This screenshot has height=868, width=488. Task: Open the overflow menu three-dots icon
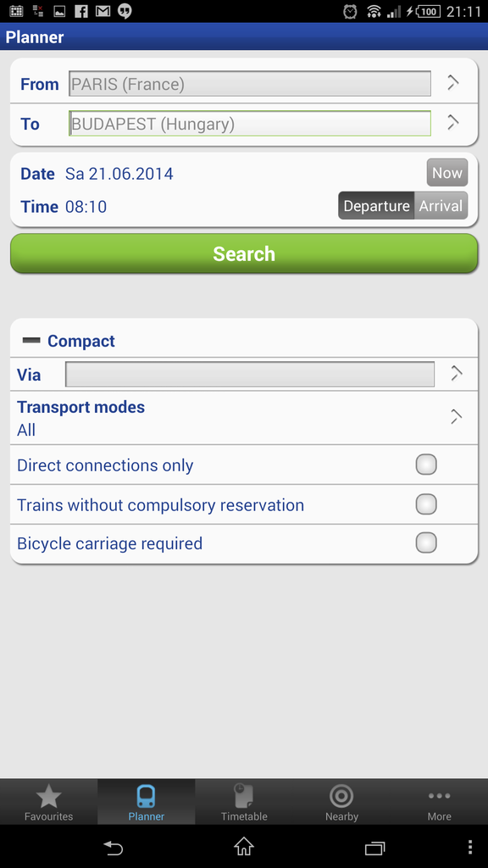tap(469, 847)
